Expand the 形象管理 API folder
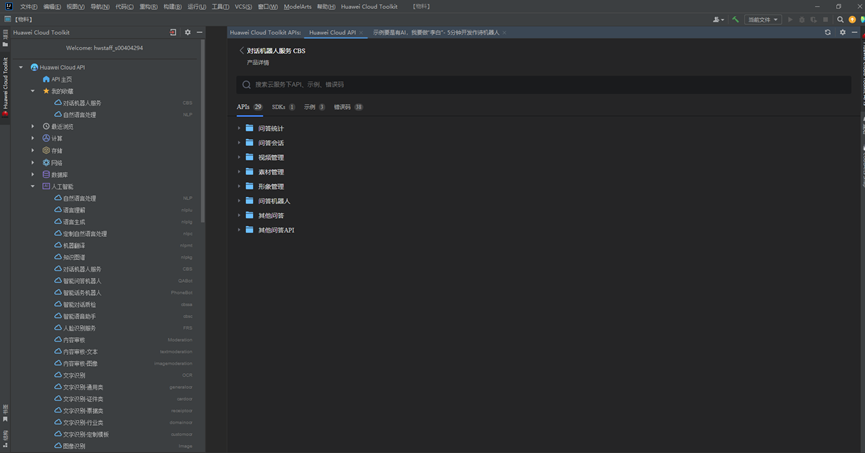 click(x=239, y=186)
